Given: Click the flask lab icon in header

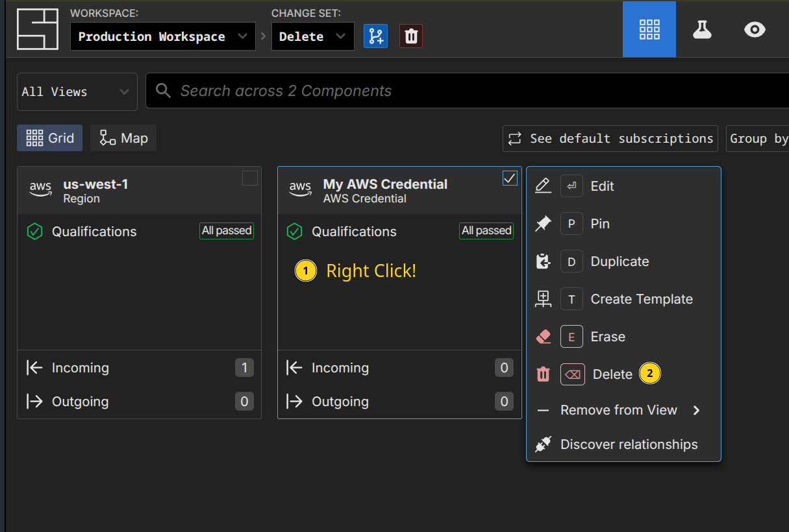Looking at the screenshot, I should pyautogui.click(x=702, y=29).
